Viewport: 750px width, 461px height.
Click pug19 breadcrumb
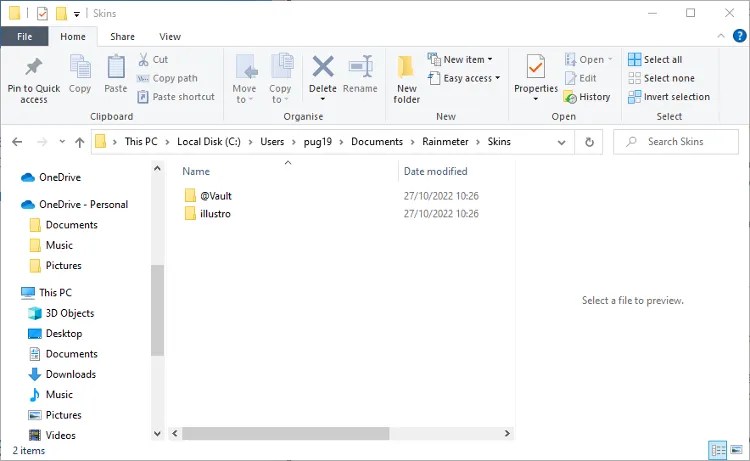(x=318, y=142)
